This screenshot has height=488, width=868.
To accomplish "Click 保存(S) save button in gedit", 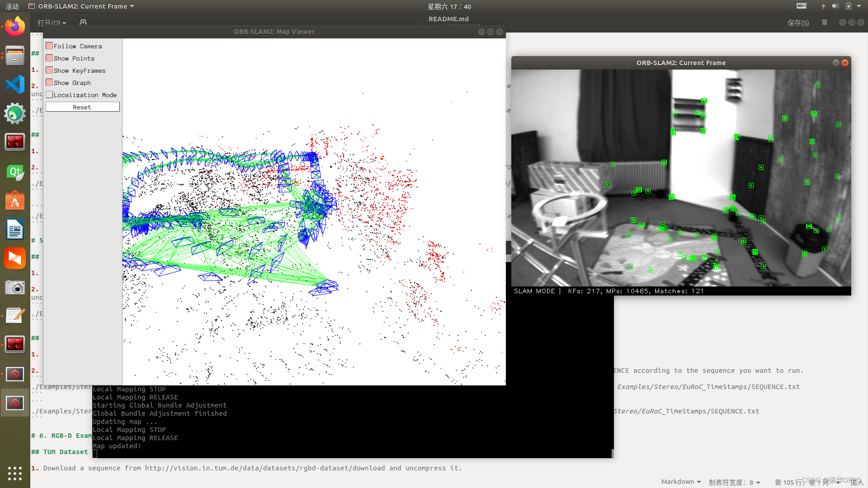I will 798,23.
